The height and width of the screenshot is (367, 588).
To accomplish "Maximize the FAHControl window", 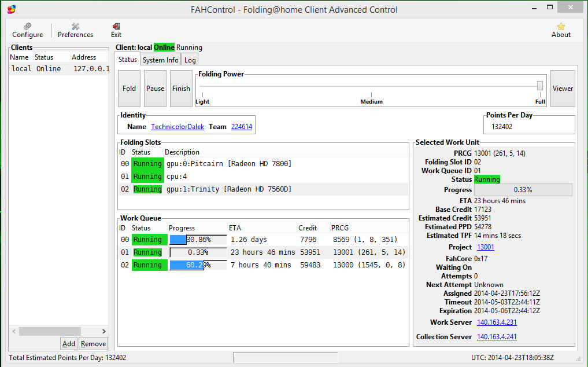I will (550, 7).
